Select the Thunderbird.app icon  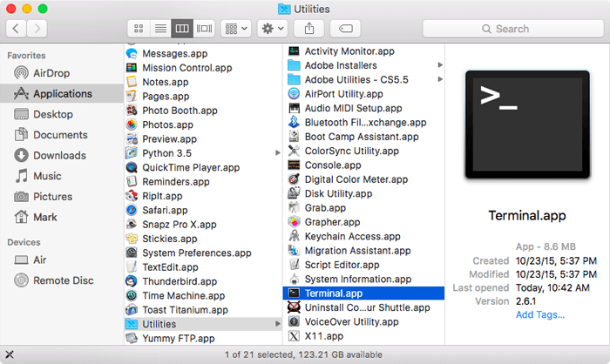coord(132,281)
